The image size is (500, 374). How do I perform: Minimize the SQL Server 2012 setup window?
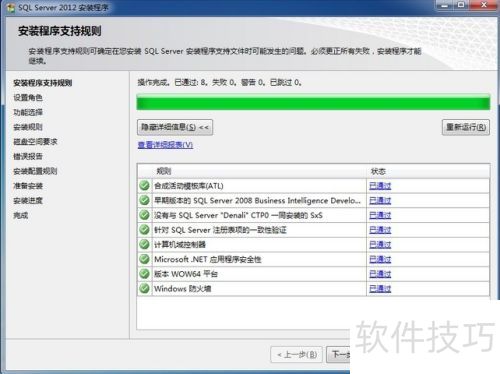point(445,5)
